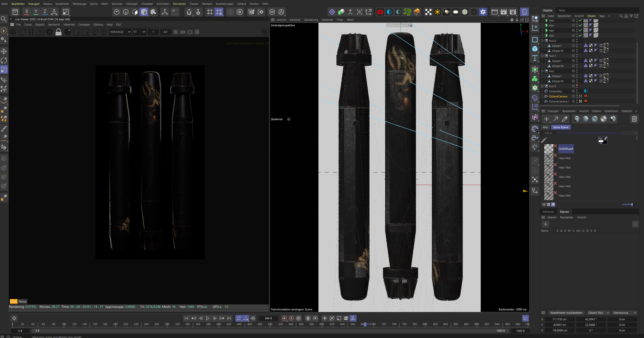Open the MoGraph menu
The image size is (644, 338).
pos(132,4)
